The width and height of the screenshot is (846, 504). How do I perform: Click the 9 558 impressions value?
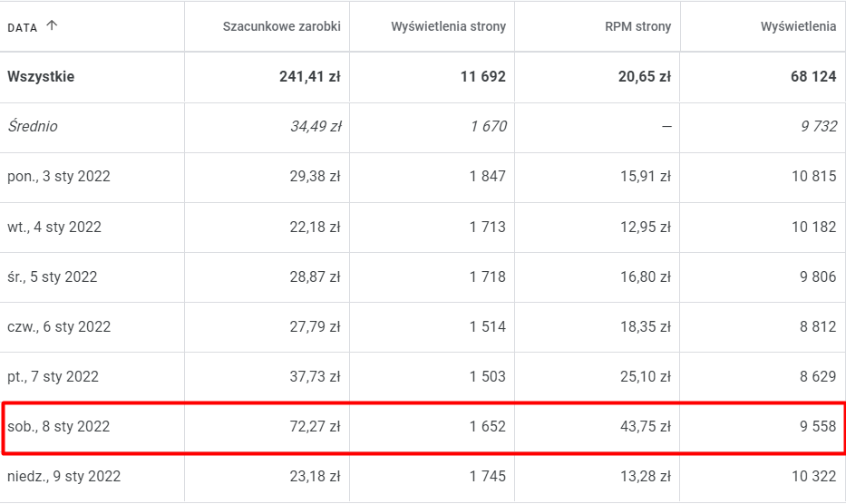click(x=816, y=426)
